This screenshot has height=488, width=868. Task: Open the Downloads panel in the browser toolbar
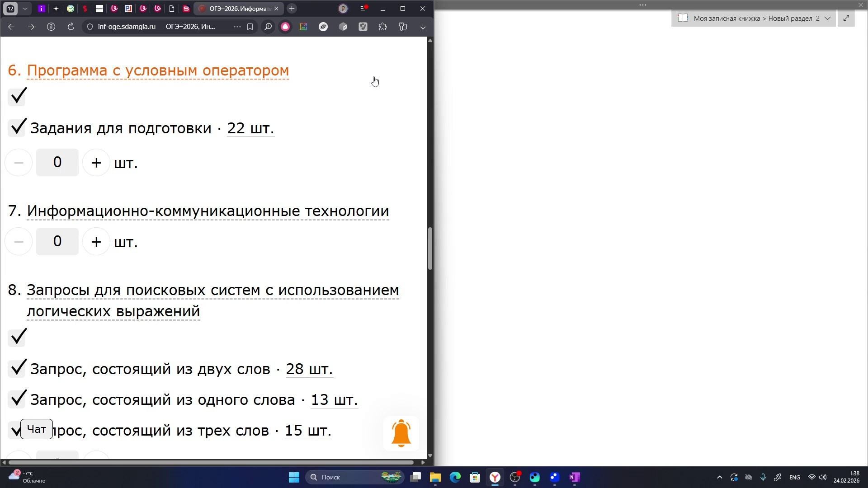coord(422,27)
